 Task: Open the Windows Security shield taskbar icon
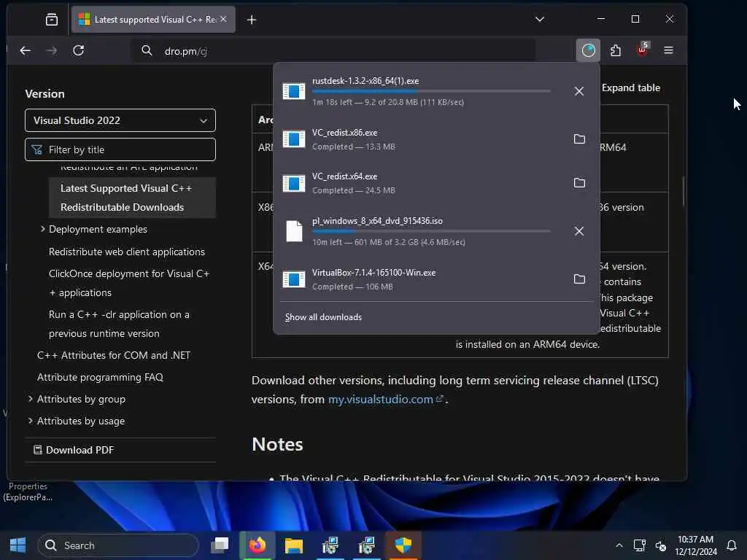coord(403,545)
